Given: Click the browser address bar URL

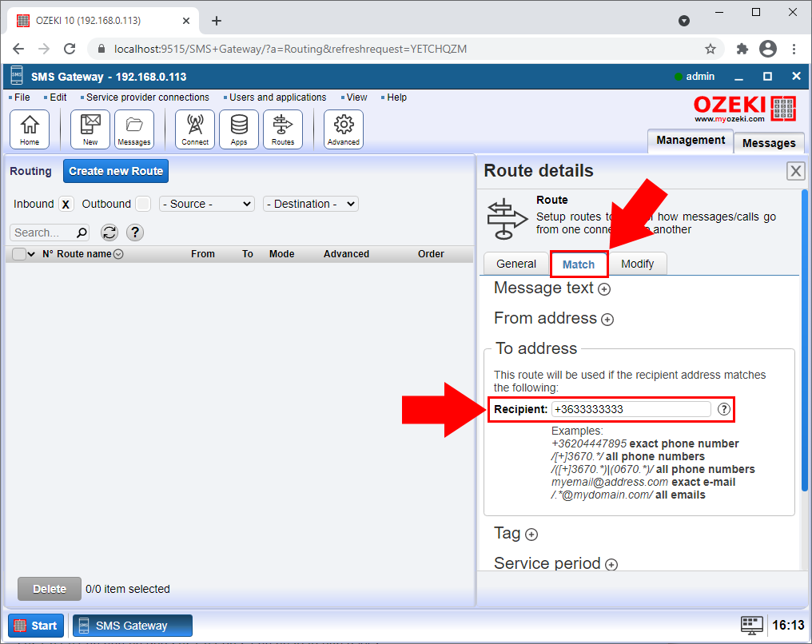Looking at the screenshot, I should [x=291, y=50].
